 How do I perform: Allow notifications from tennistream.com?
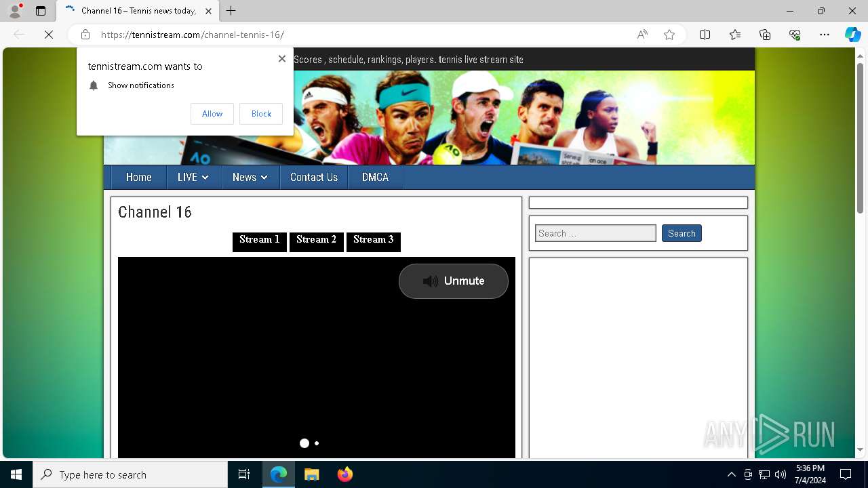click(212, 114)
